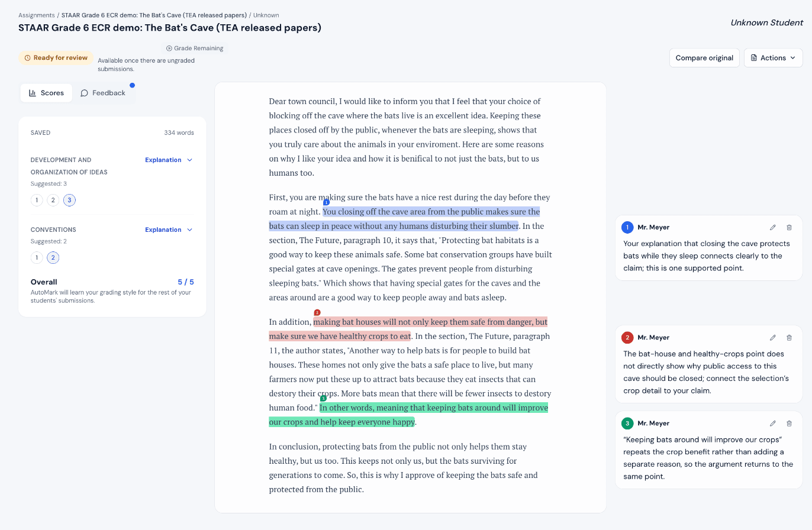The image size is (812, 530).
Task: Edit comment 2 about bat-house point
Action: tap(772, 338)
